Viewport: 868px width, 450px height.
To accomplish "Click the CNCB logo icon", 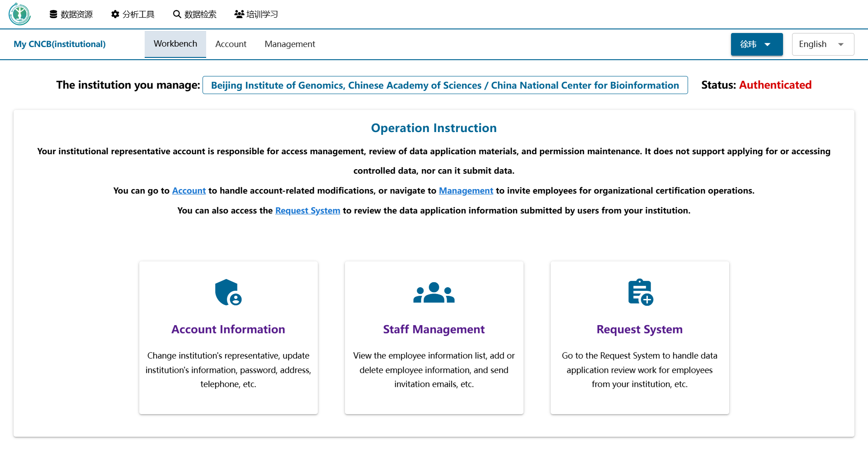I will 19,14.
